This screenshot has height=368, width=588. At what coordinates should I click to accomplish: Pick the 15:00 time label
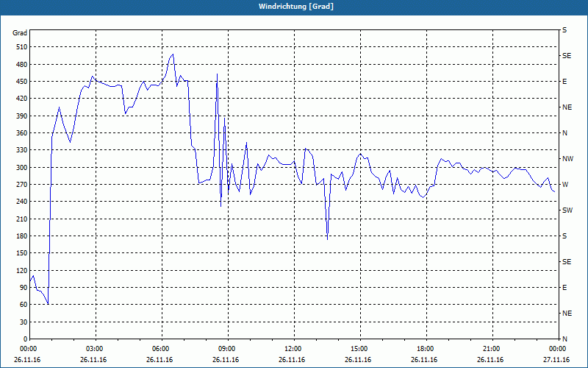pyautogui.click(x=359, y=349)
